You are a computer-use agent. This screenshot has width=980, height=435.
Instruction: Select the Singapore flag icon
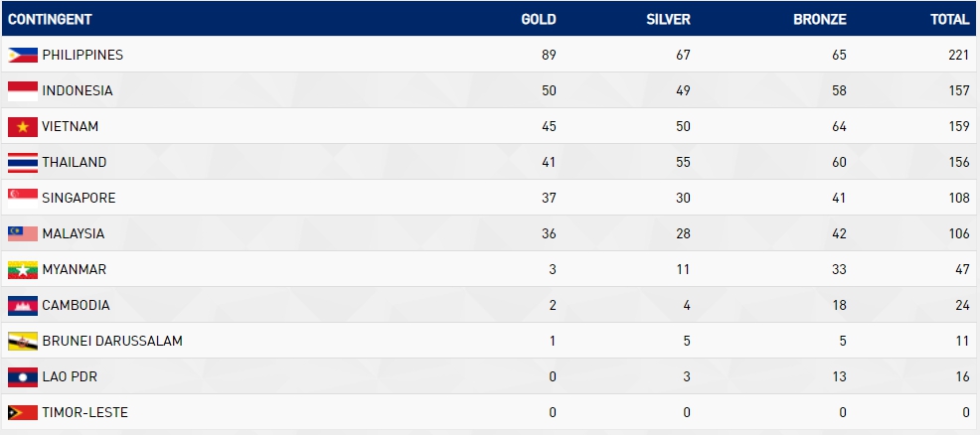(23, 199)
